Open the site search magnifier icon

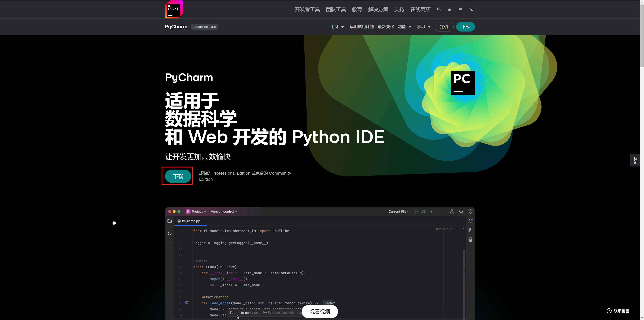point(439,10)
